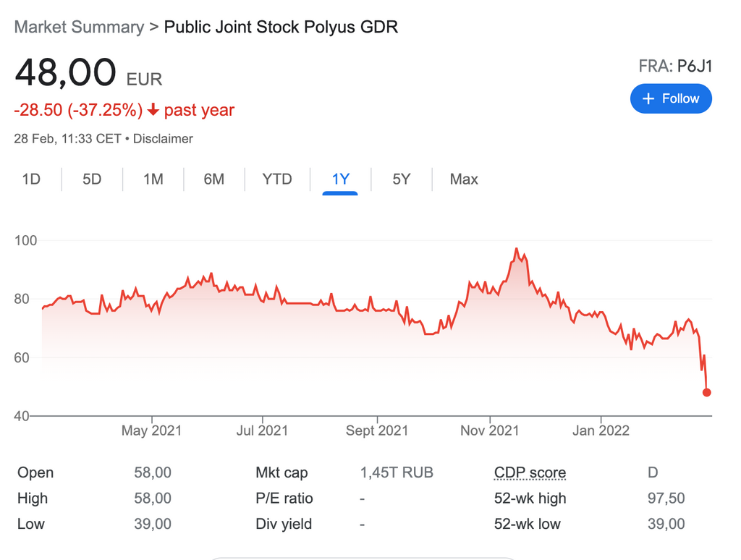Click the FRA: P6J1 ticker text

[x=675, y=66]
